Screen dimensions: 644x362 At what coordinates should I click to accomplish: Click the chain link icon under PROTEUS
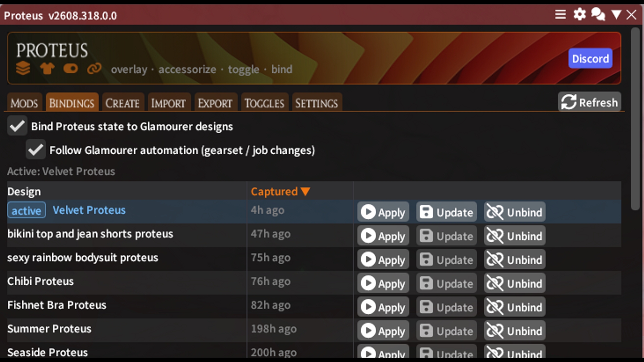(94, 68)
